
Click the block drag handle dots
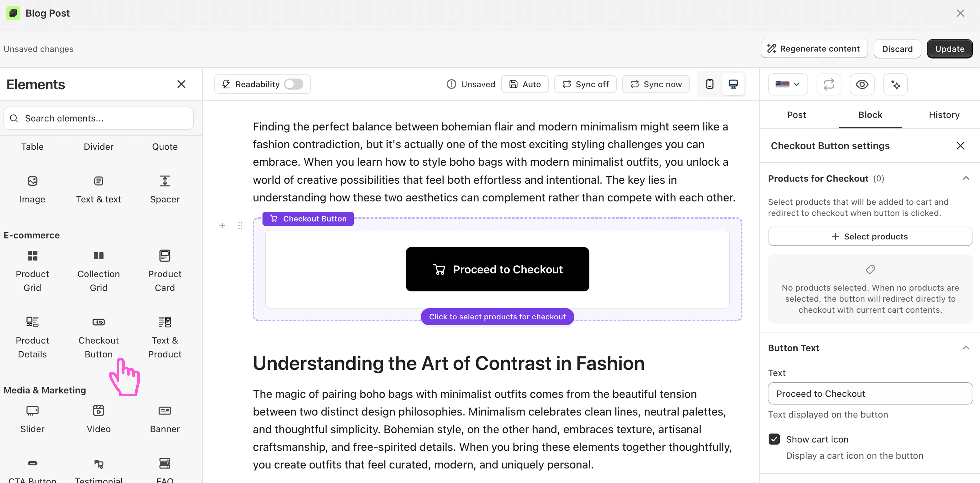click(240, 226)
